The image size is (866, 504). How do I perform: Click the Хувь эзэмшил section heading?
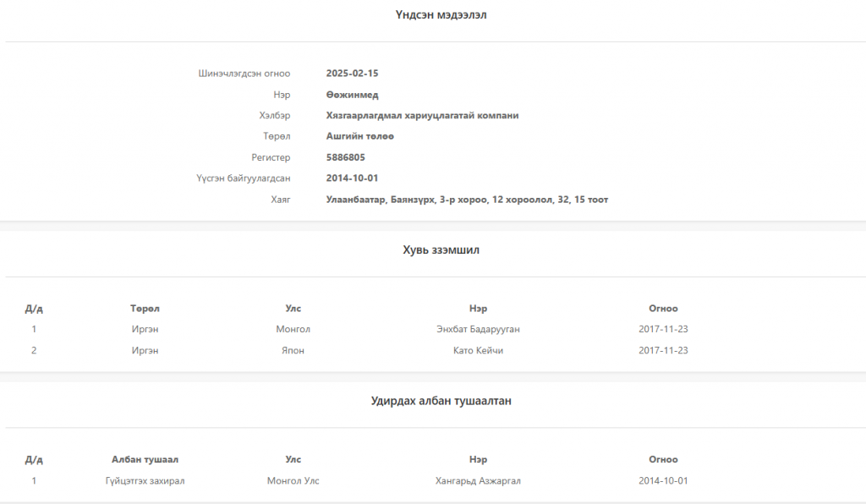[x=441, y=250]
